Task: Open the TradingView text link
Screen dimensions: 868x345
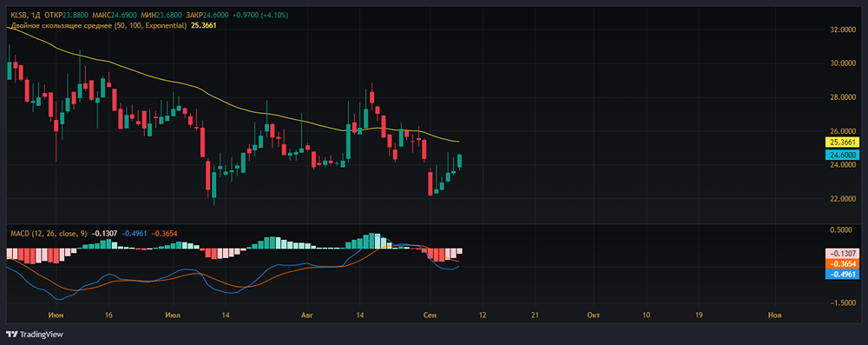Action: 42,335
